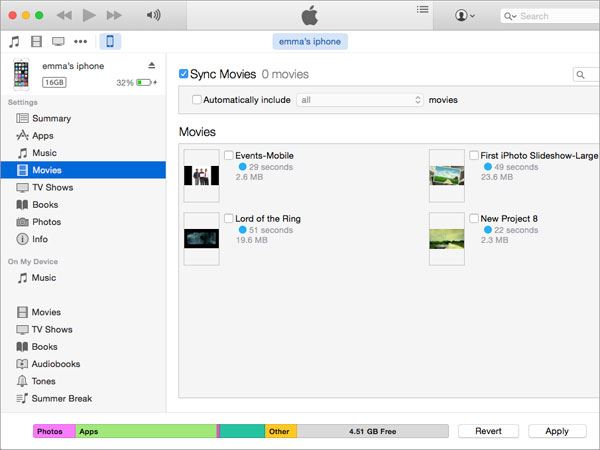Viewport: 600px width, 450px height.
Task: Click the movies panel search field
Action: pos(587,75)
